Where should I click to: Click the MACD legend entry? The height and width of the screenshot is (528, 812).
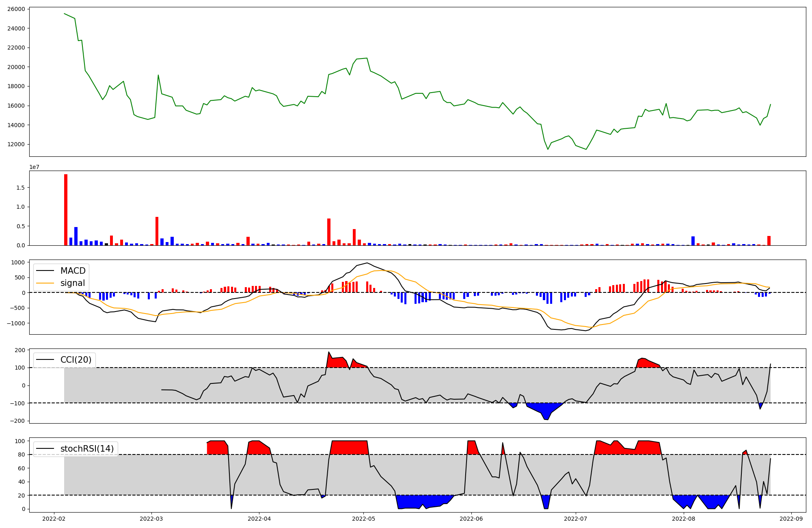tap(73, 271)
